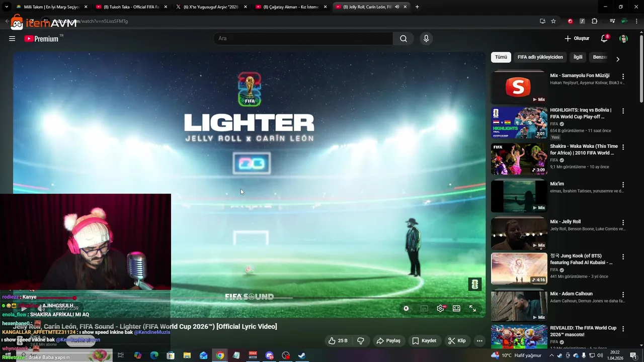Screen dimensions: 644x362
Task: Open the notifications bell
Action: (x=604, y=39)
